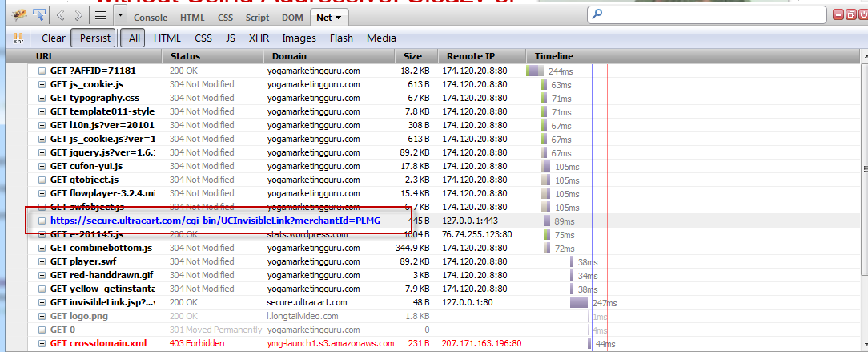Expand the GET ?AFFID=71181 request
The width and height of the screenshot is (868, 352).
pyautogui.click(x=42, y=71)
